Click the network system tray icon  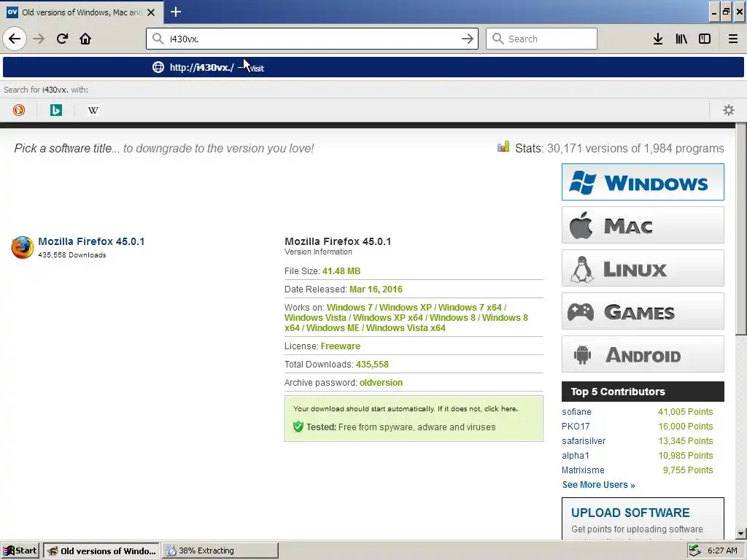(695, 551)
